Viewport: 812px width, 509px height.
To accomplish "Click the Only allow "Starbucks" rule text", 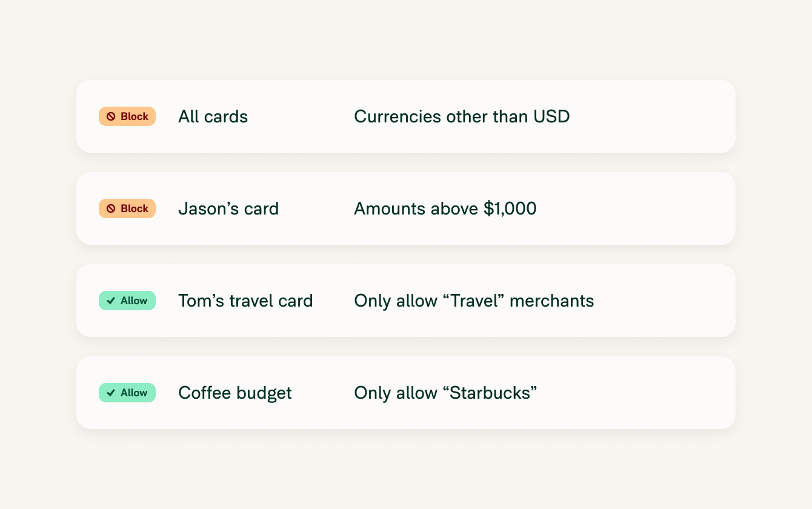I will click(445, 393).
